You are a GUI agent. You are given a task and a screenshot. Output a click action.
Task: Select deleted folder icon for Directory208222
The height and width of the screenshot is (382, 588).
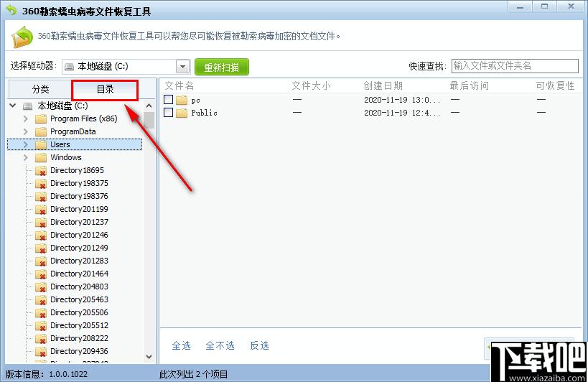pyautogui.click(x=40, y=338)
